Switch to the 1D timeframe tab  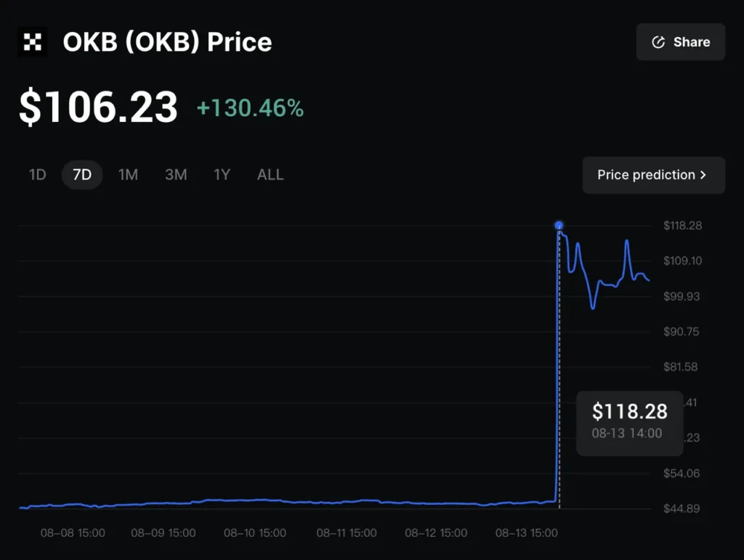tap(36, 174)
